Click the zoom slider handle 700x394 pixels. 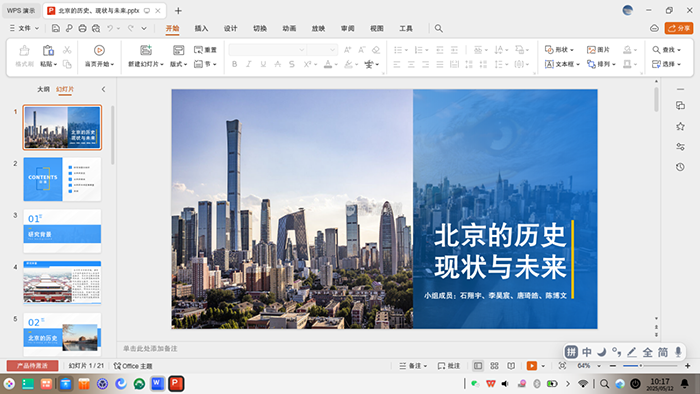click(641, 365)
